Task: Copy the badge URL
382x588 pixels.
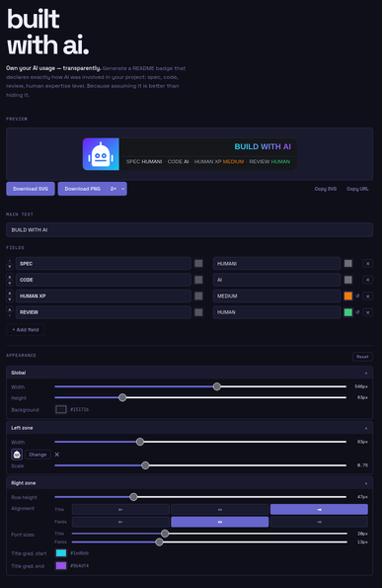Action: coord(357,189)
